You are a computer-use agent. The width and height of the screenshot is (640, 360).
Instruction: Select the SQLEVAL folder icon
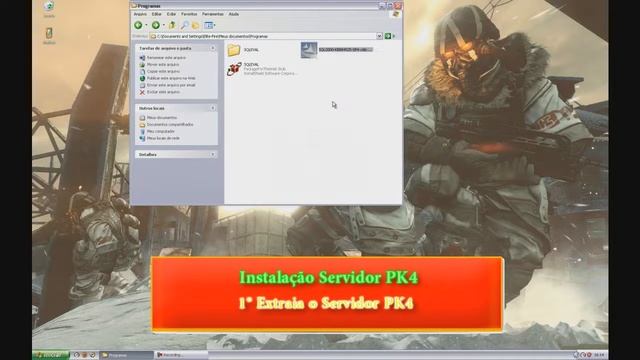234,50
